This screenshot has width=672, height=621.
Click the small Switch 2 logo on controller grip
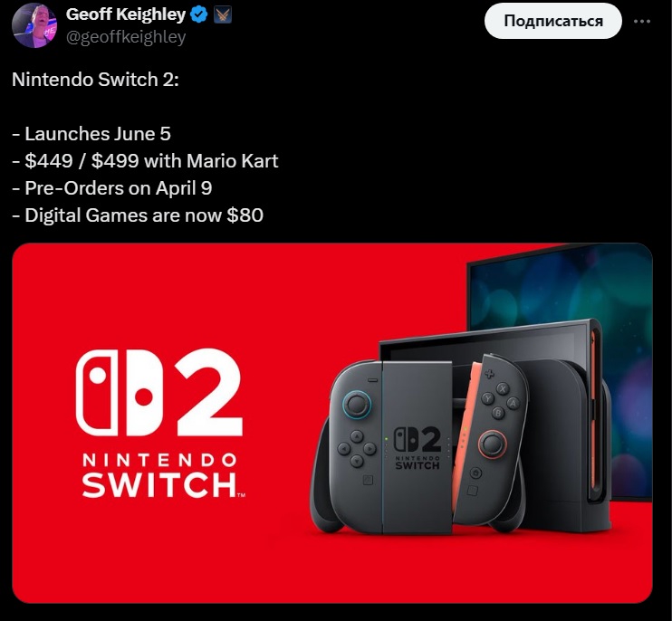tap(417, 448)
